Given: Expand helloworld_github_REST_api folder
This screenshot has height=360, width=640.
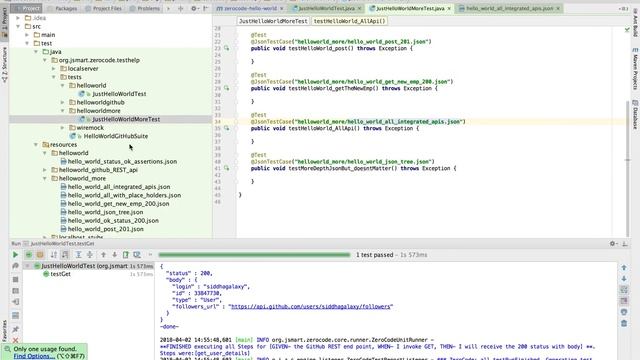Looking at the screenshot, I should 45,170.
